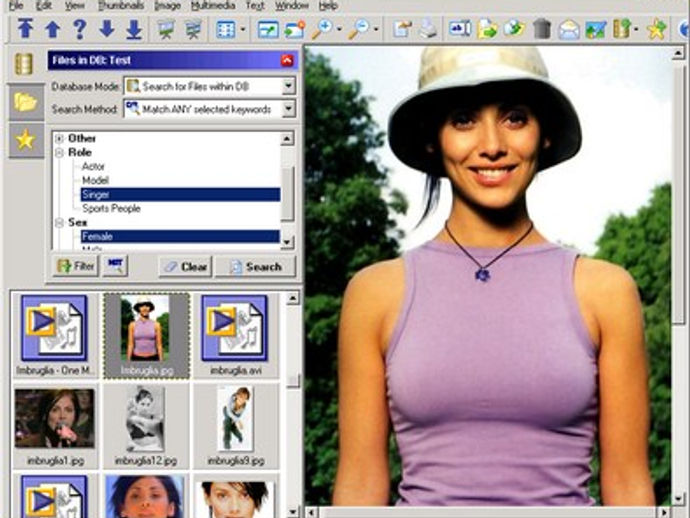
Task: Collapse the Role keyword category
Action: click(59, 153)
